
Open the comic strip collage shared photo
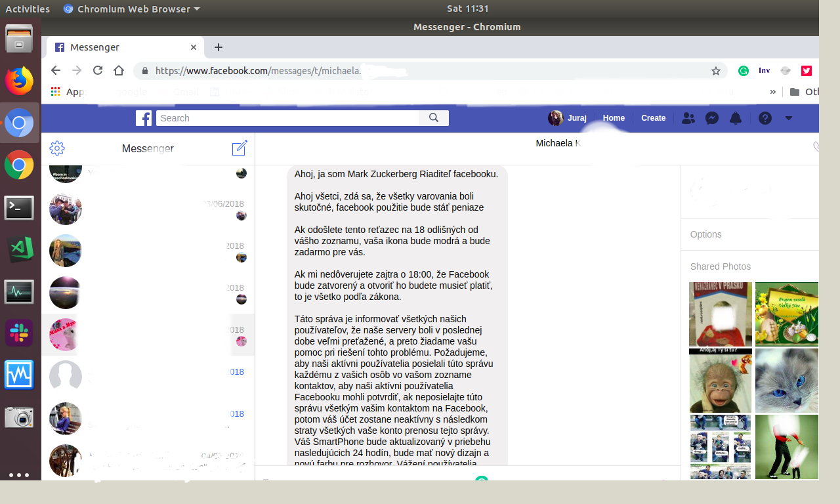coord(721,447)
